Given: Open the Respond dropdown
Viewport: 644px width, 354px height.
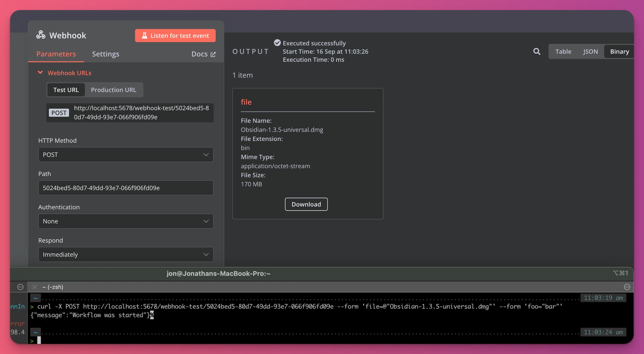Looking at the screenshot, I should pos(126,254).
